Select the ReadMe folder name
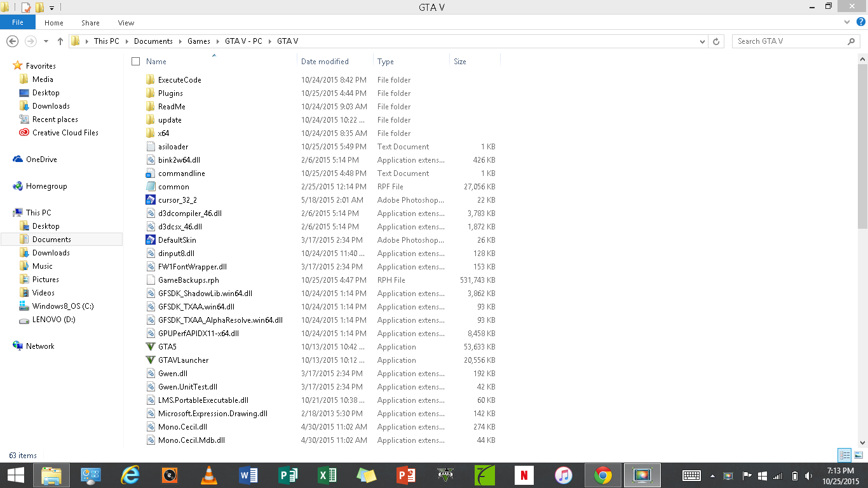 [x=172, y=107]
